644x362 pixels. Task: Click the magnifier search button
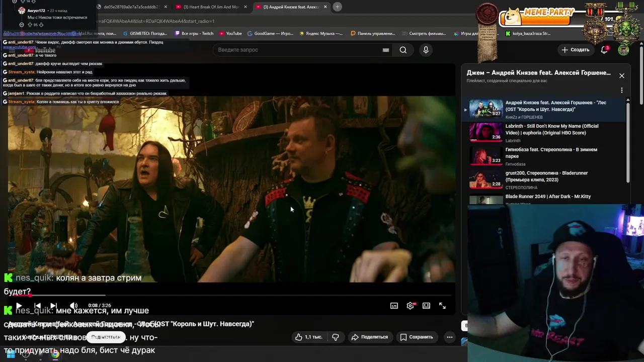[403, 50]
